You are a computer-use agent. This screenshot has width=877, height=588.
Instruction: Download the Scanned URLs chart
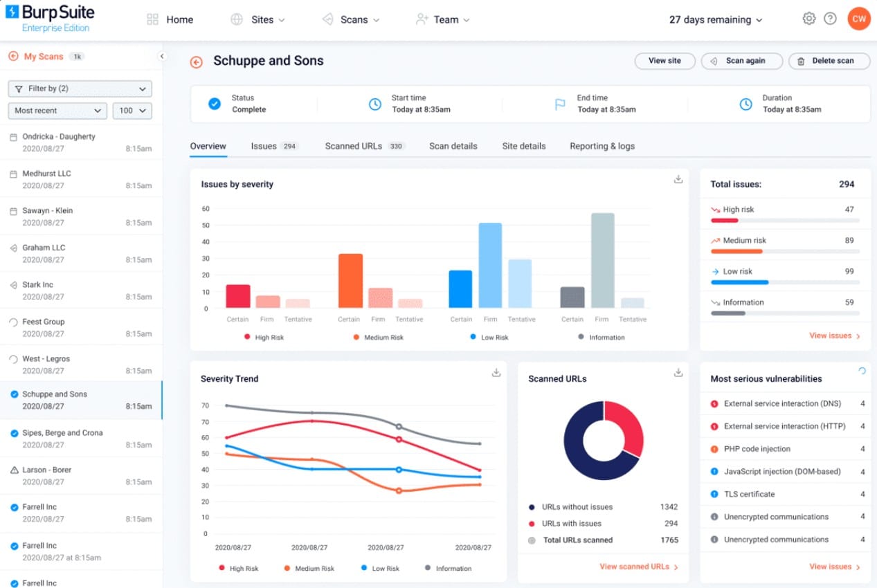(x=677, y=372)
